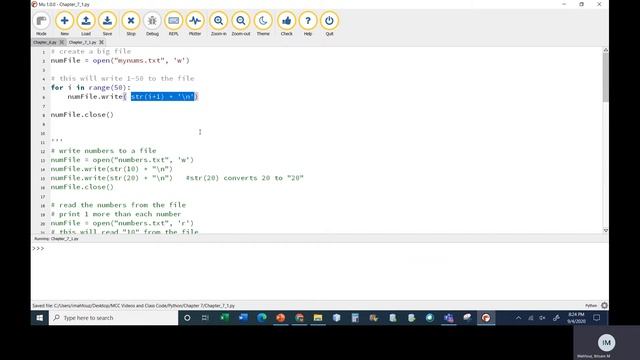The width and height of the screenshot is (640, 360).
Task: Save the current script
Action: coord(107,24)
